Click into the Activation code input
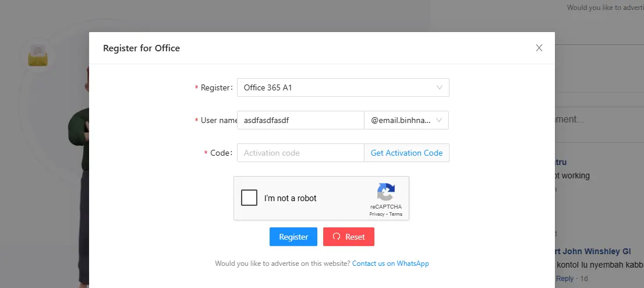 click(x=300, y=153)
